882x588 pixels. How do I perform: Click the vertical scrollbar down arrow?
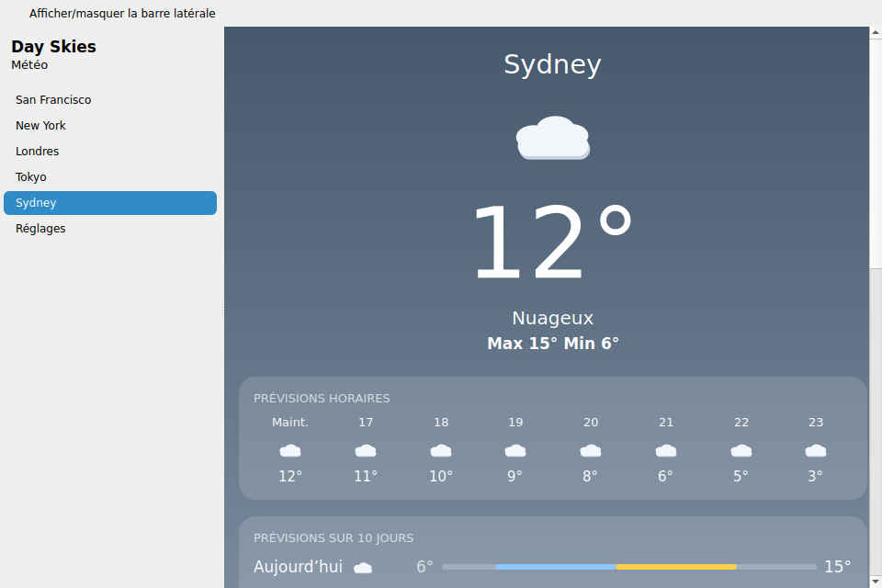(876, 582)
